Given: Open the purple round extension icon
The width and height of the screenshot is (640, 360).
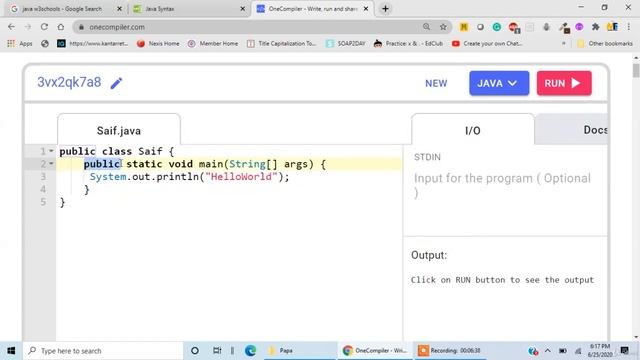Looking at the screenshot, I should click(x=579, y=27).
